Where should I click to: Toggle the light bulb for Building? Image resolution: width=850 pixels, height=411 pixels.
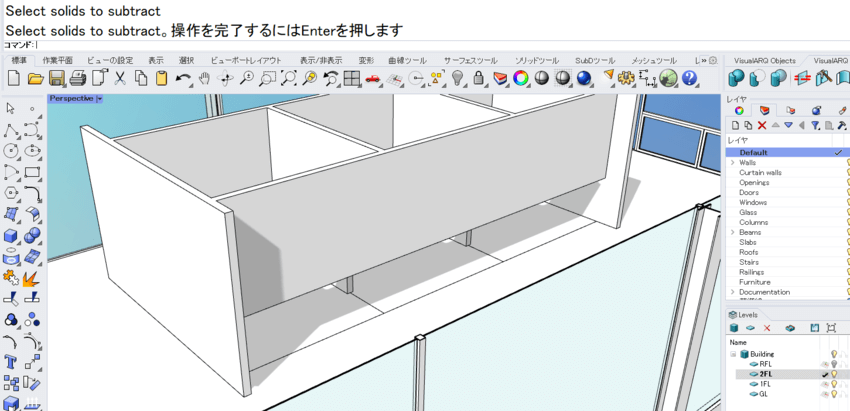[834, 354]
